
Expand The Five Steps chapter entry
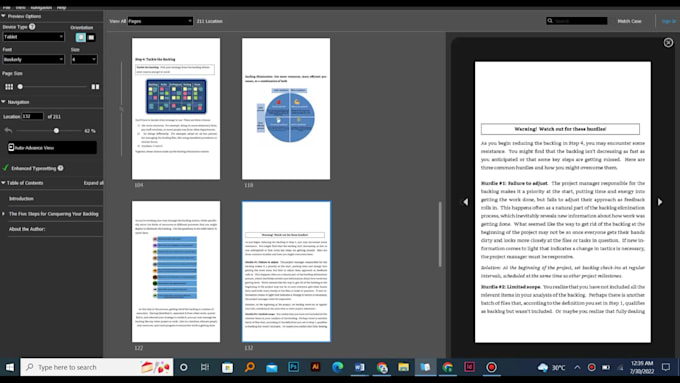click(3, 214)
